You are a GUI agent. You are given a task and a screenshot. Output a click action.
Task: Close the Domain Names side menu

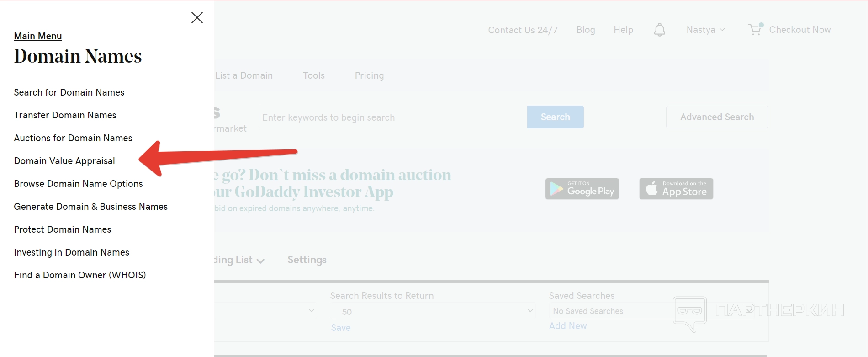tap(197, 18)
